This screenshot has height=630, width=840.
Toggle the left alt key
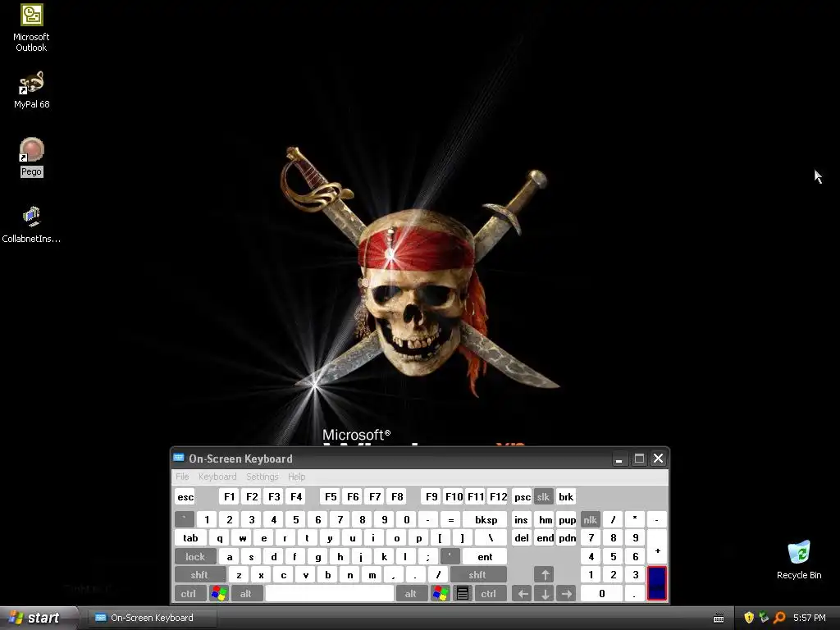[x=246, y=594]
